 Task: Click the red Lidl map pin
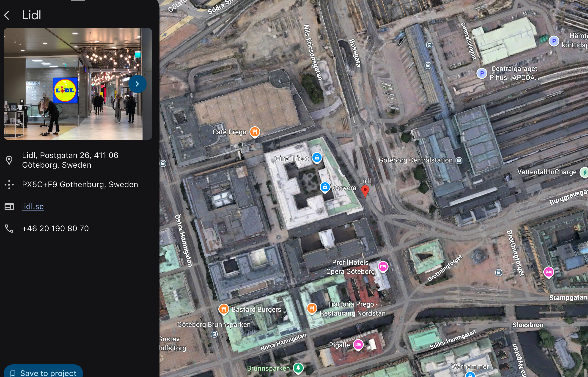pos(365,191)
